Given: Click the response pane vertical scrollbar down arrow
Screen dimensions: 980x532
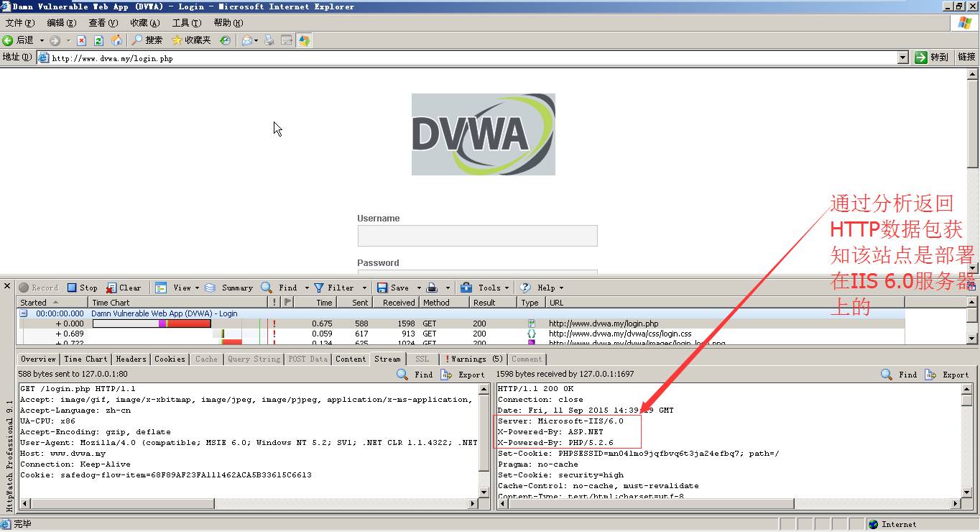Looking at the screenshot, I should coord(967,493).
